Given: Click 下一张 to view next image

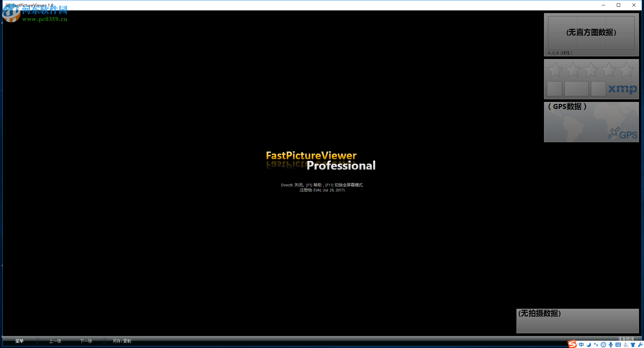Looking at the screenshot, I should point(86,341).
